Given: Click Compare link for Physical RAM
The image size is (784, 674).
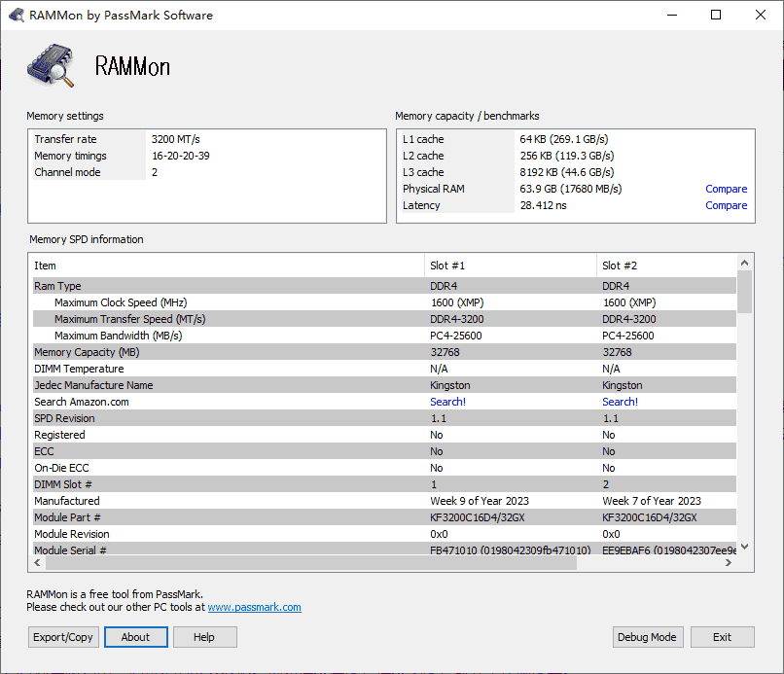Looking at the screenshot, I should tap(726, 189).
